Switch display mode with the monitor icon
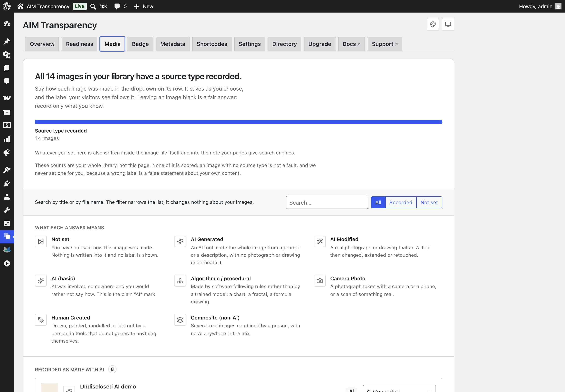Image resolution: width=565 pixels, height=392 pixels. [x=448, y=24]
